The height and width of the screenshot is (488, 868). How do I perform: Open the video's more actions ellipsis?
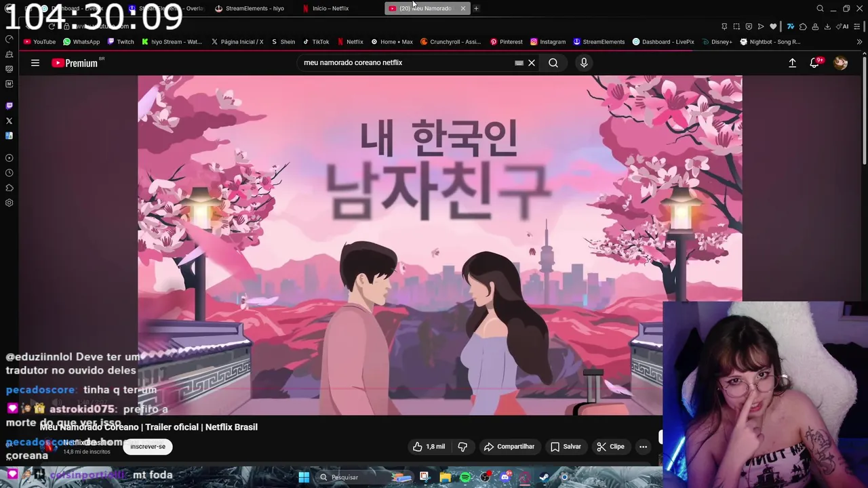[643, 447]
